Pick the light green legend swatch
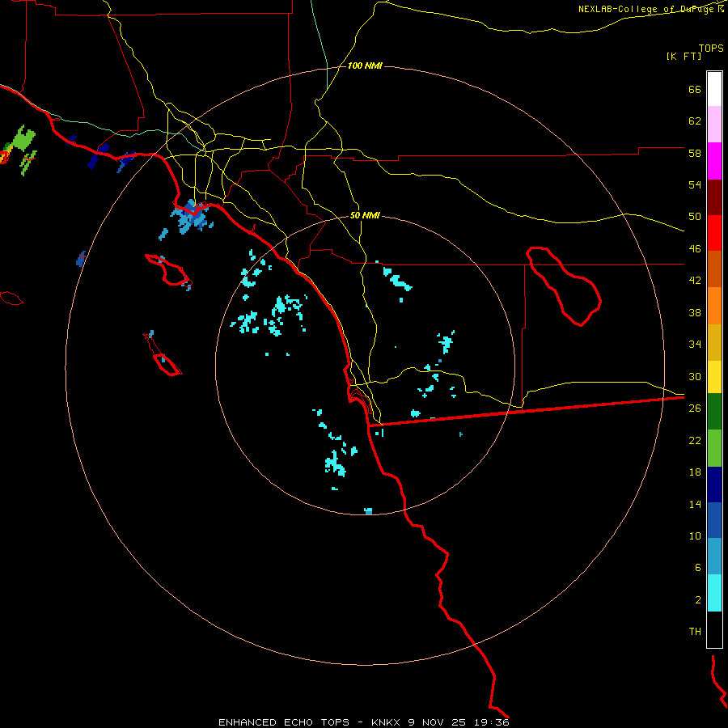Image resolution: width=728 pixels, height=728 pixels. click(x=714, y=448)
